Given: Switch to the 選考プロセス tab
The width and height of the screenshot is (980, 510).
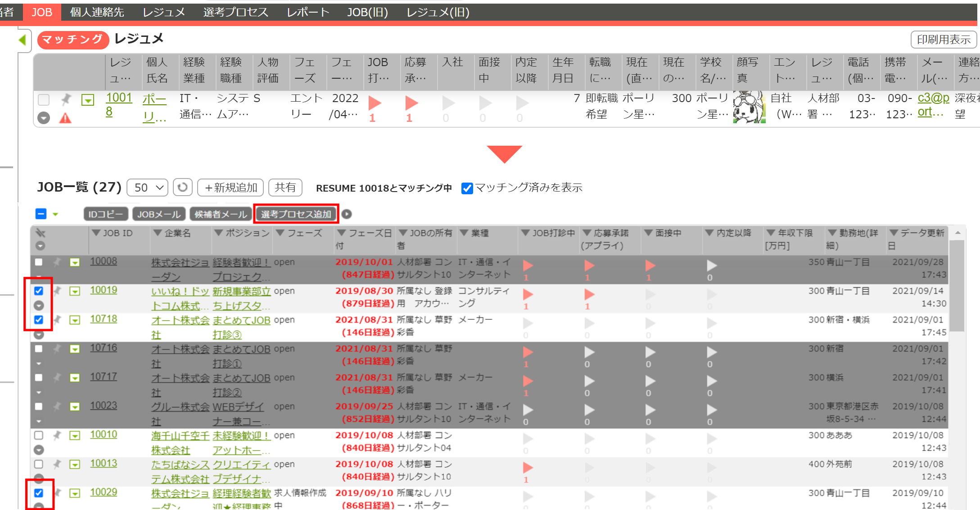Looking at the screenshot, I should click(235, 12).
